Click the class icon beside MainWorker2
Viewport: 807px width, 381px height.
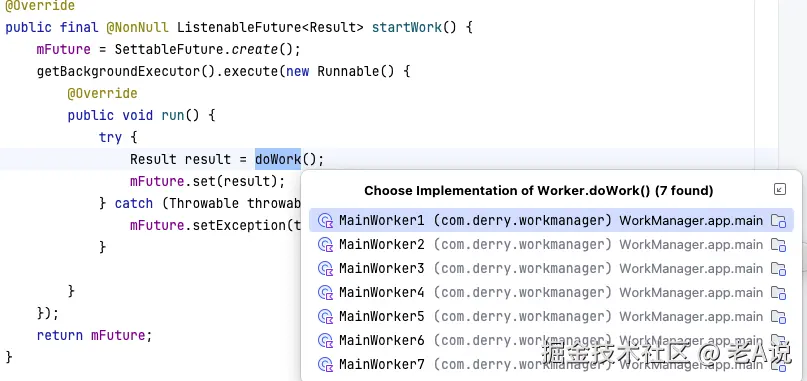tap(326, 245)
